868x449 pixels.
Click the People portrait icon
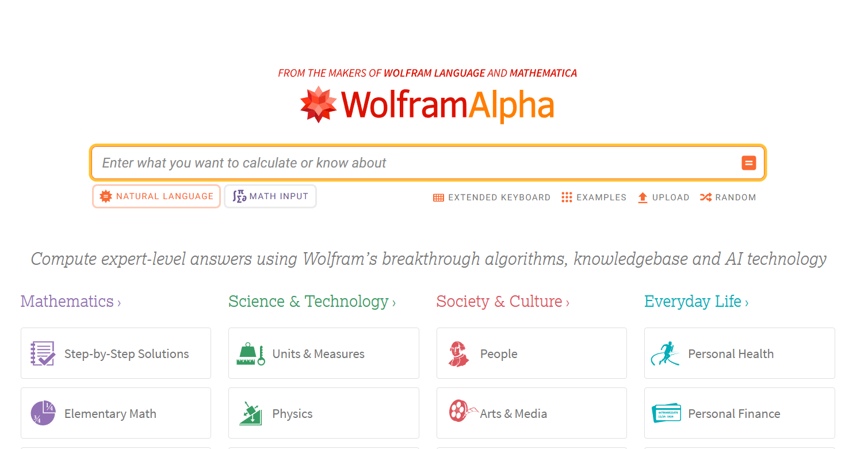tap(458, 353)
